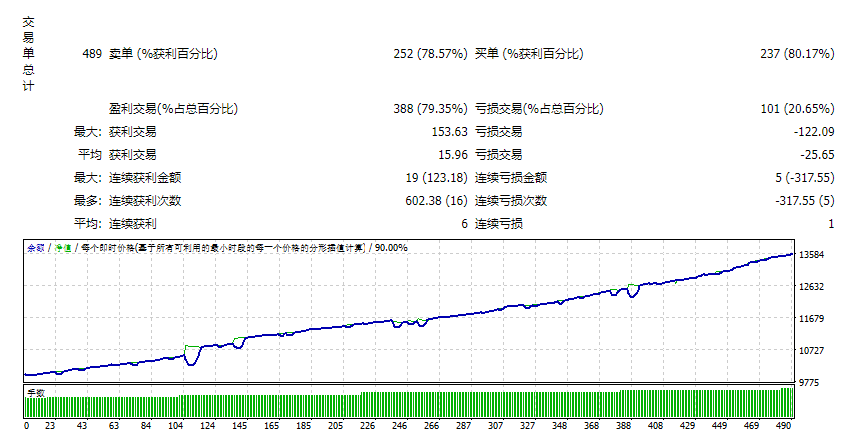Select the 连续亏损金额 label
Screen dimensions: 855x436
coord(511,178)
